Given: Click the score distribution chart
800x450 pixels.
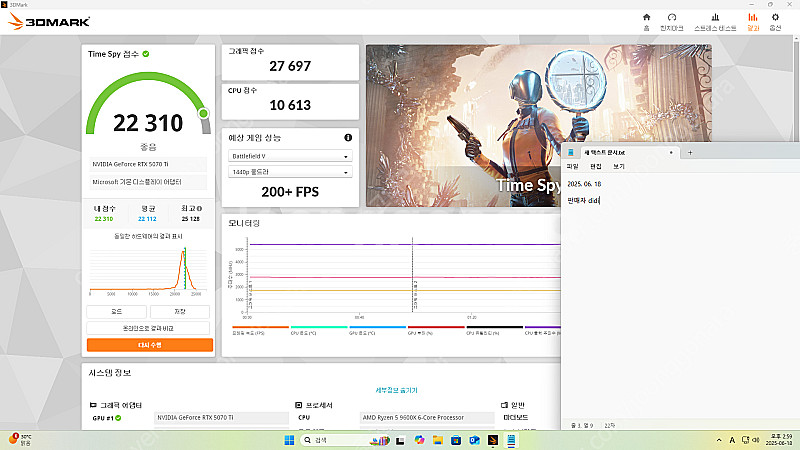Looking at the screenshot, I should click(148, 269).
